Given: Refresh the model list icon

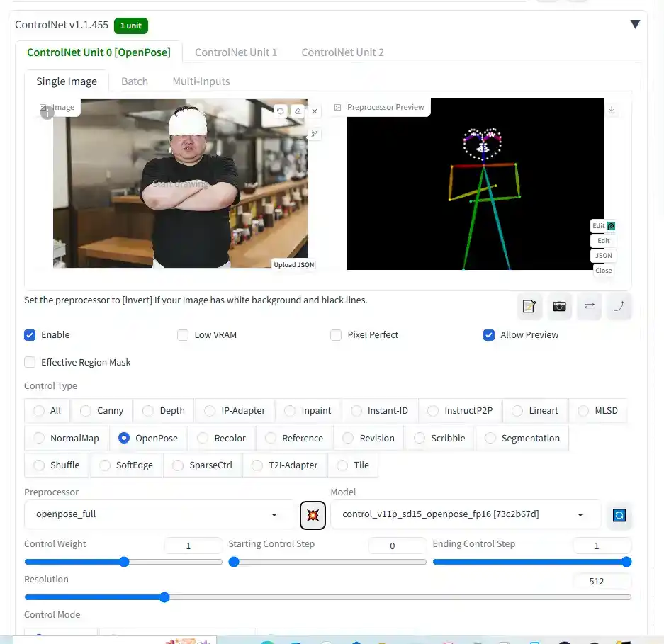Looking at the screenshot, I should [x=619, y=515].
